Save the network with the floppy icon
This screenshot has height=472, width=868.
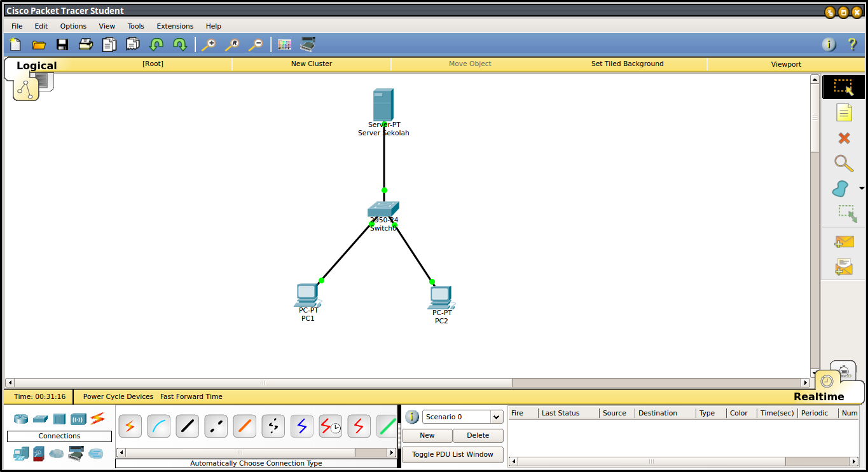[x=62, y=44]
